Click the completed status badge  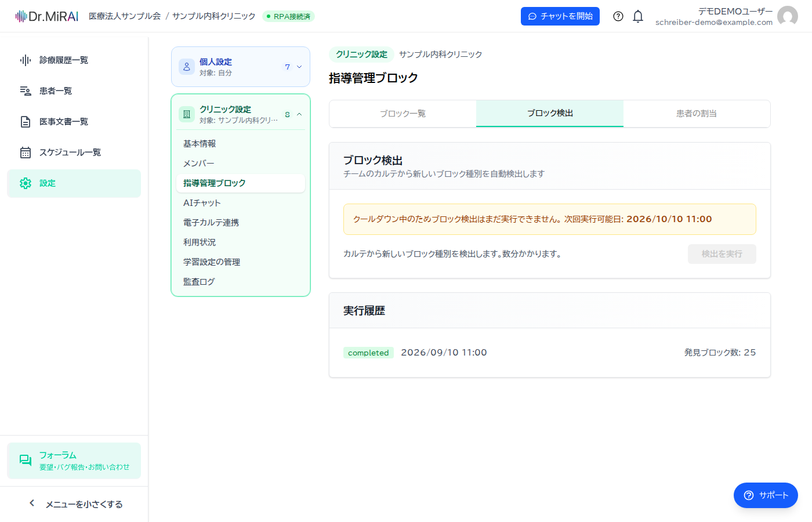368,353
